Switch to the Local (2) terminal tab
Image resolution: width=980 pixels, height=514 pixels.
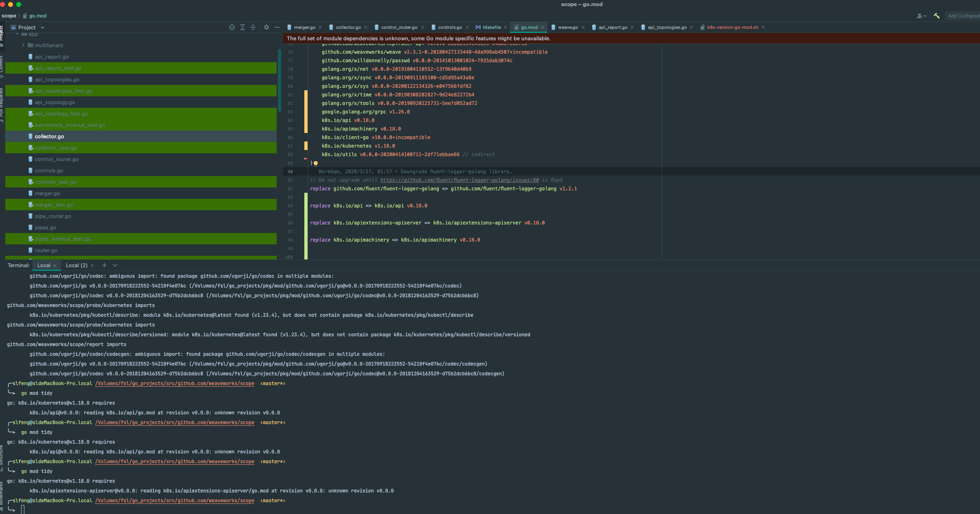pos(76,265)
